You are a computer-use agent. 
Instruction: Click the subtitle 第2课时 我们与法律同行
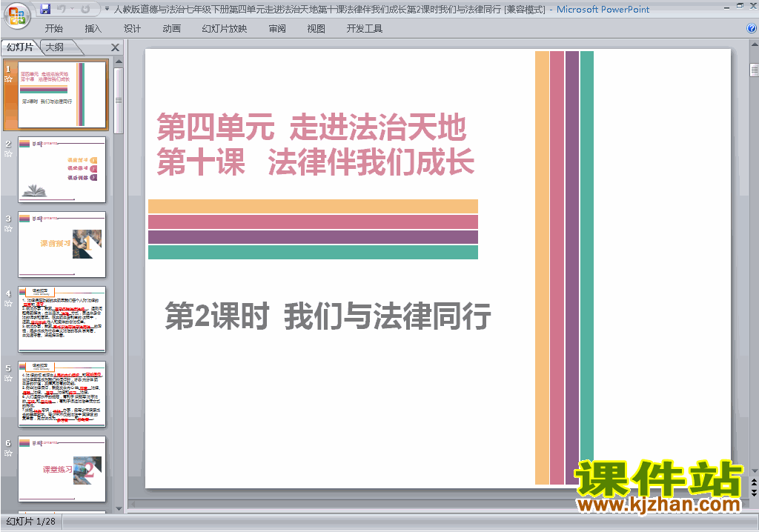(x=328, y=316)
